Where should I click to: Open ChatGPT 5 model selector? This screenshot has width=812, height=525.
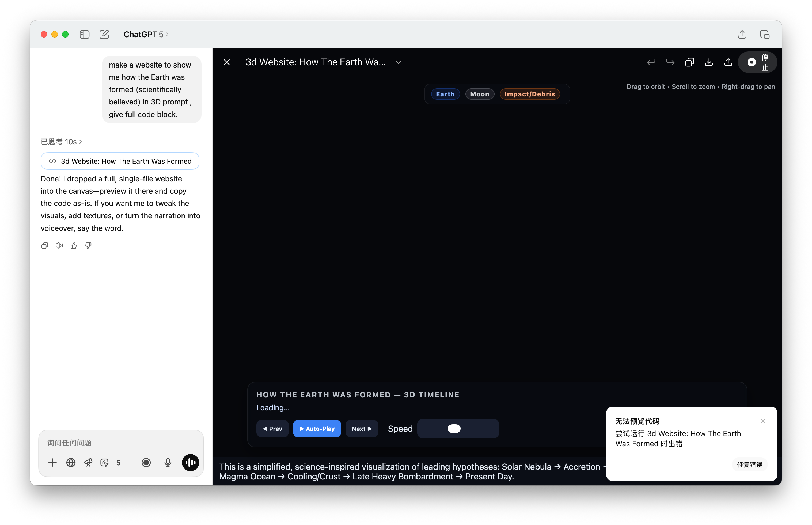tap(146, 35)
